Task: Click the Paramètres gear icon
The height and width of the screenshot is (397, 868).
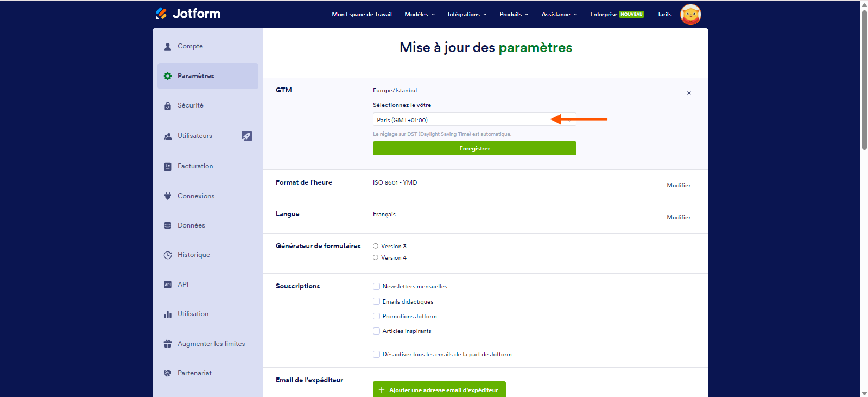Action: [x=168, y=76]
